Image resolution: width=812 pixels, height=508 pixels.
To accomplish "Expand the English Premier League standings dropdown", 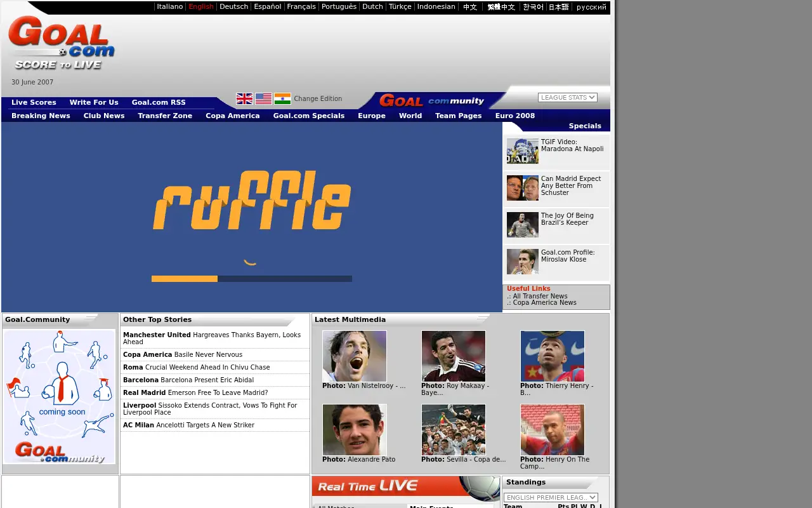I will pyautogui.click(x=551, y=497).
